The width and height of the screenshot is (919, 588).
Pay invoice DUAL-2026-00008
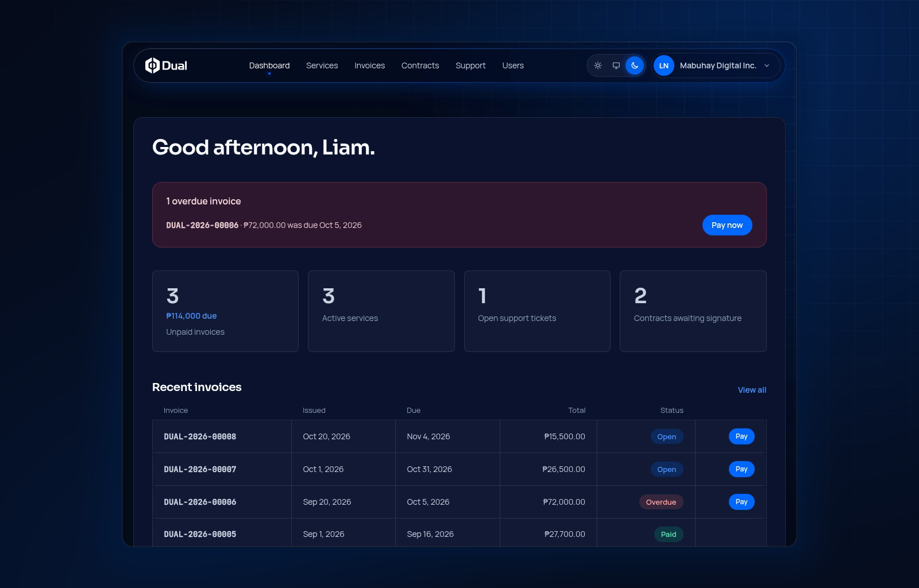tap(742, 436)
